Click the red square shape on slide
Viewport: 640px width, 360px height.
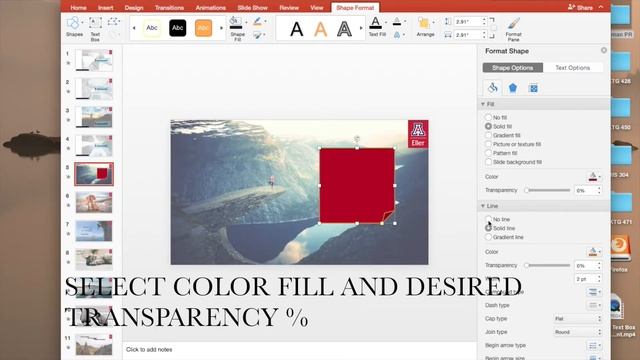click(x=357, y=186)
